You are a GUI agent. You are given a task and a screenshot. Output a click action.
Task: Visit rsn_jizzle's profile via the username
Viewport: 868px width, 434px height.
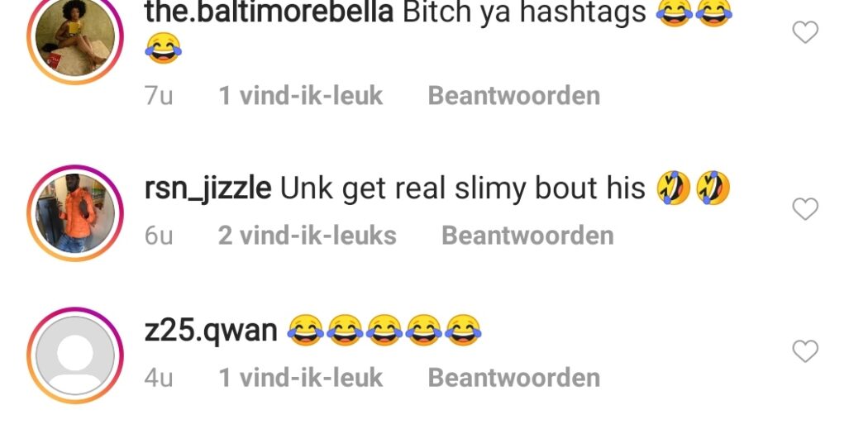click(207, 190)
